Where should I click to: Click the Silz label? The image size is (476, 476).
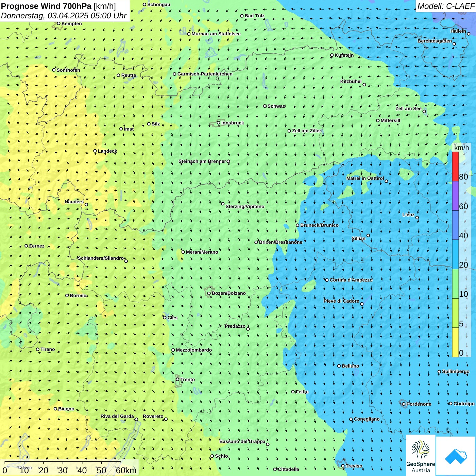[x=155, y=124]
